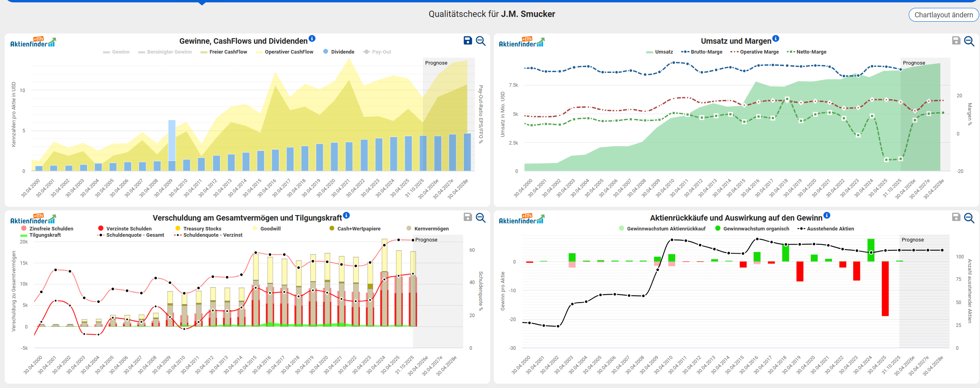This screenshot has width=980, height=388.
Task: Open info icon beside Gewinne, CashFlows title
Action: (312, 39)
